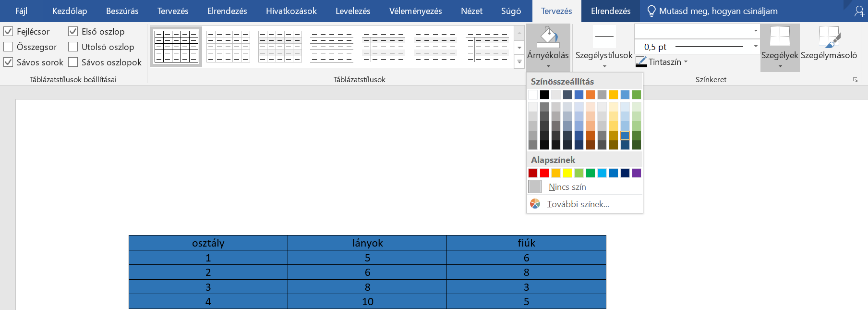Switch to the Kezdőlap tab
The height and width of the screenshot is (310, 868).
(70, 11)
